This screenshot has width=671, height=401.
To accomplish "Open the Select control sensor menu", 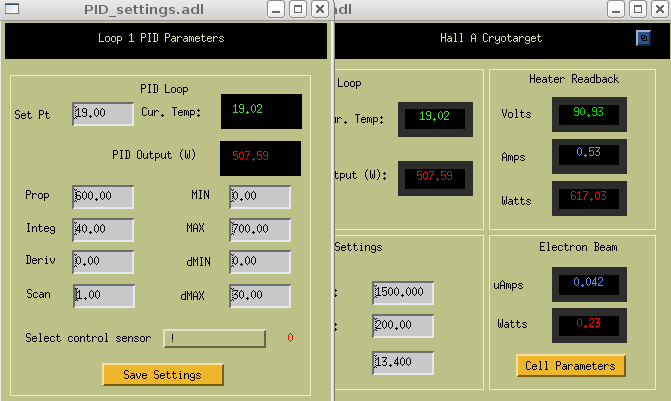I will click(214, 339).
